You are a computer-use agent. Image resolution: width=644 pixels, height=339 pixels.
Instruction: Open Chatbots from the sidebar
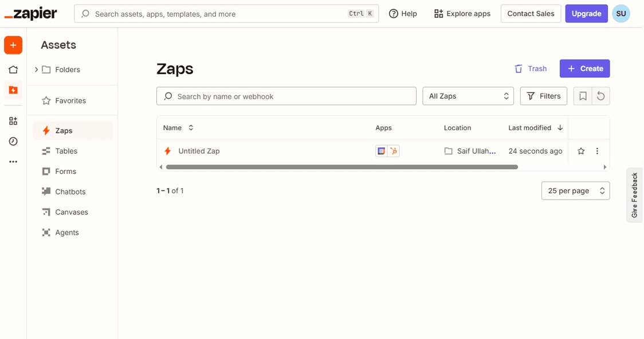pos(70,192)
